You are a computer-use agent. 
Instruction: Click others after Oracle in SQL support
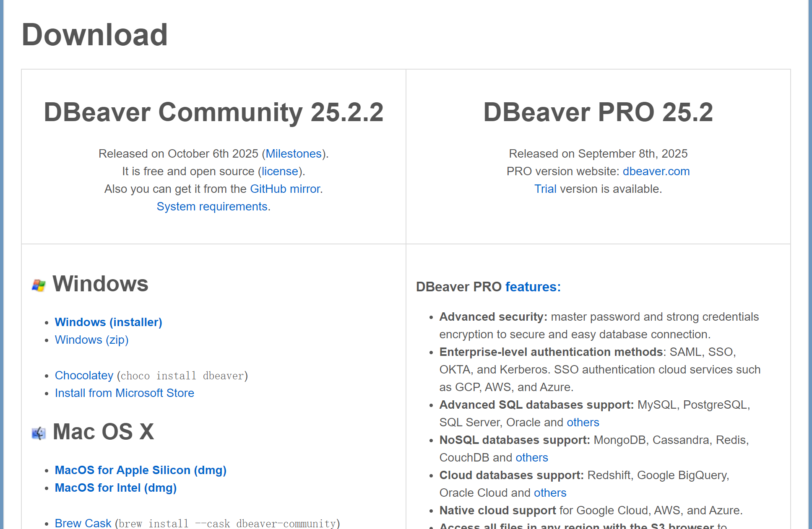(583, 423)
